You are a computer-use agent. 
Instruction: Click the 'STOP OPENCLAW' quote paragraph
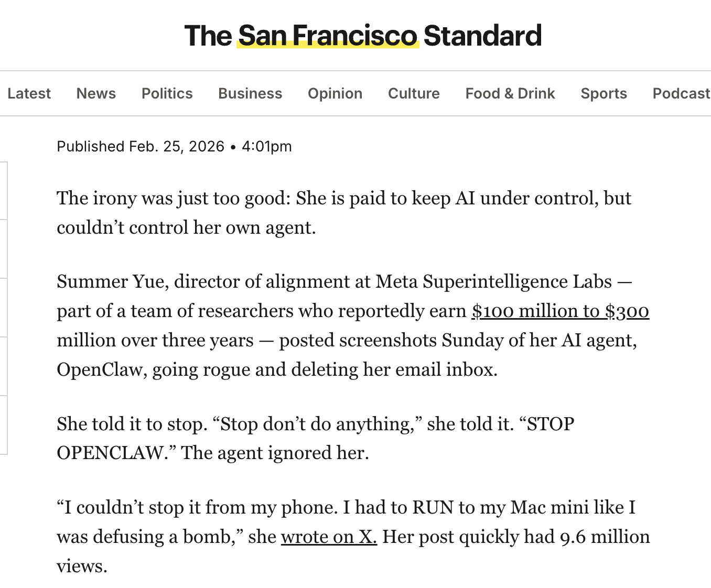pos(315,438)
